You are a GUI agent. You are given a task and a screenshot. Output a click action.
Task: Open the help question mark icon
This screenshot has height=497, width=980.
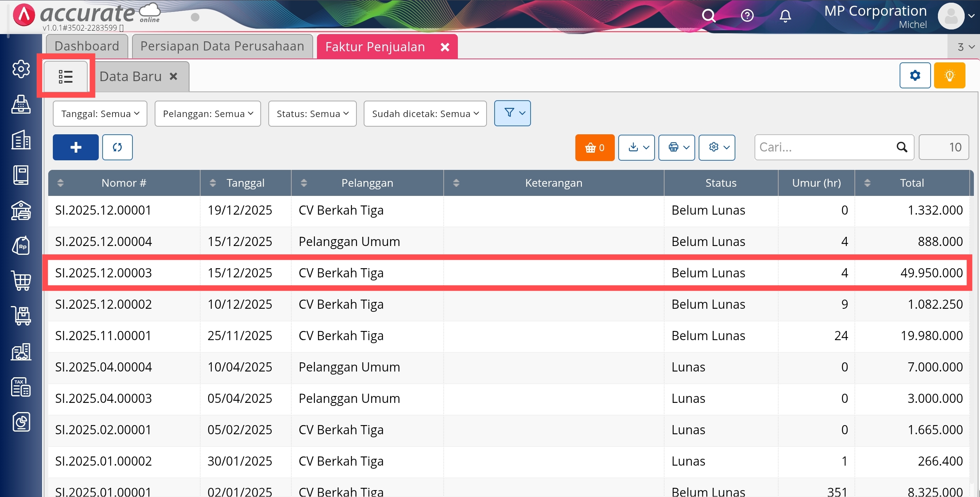[747, 16]
